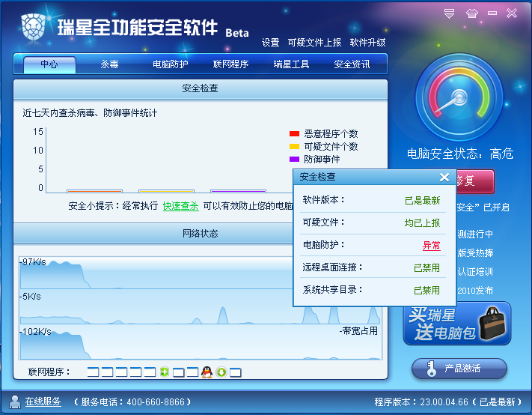532x415 pixels.
Task: Switch to the 中心 tab
Action: coord(49,64)
